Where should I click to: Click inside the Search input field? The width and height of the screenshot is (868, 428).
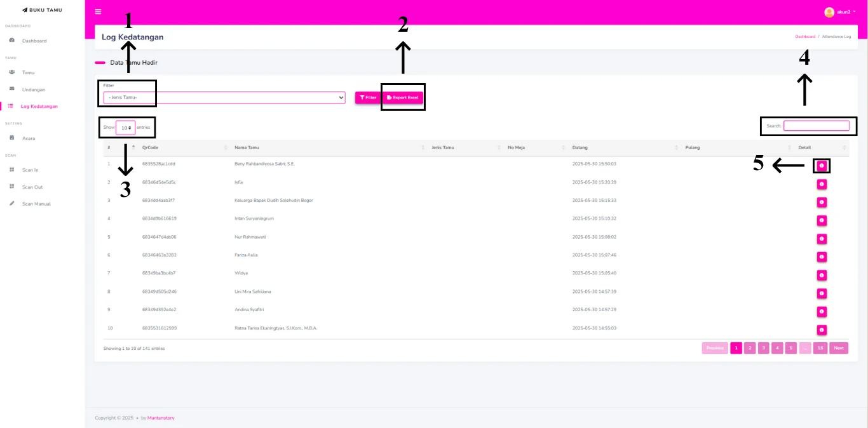(x=816, y=126)
